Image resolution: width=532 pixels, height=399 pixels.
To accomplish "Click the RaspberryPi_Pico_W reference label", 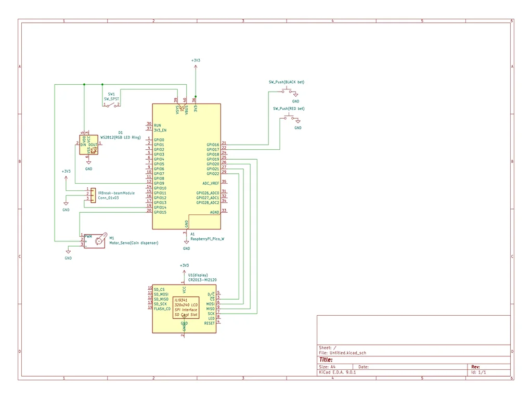I will [x=207, y=239].
